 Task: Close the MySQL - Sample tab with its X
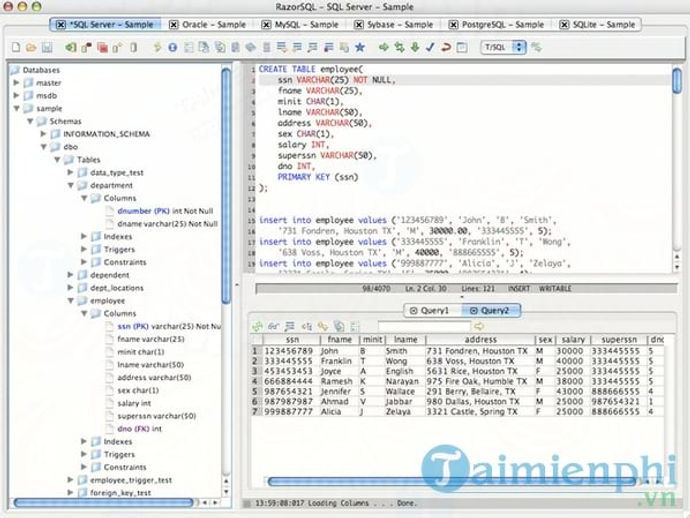[266, 25]
